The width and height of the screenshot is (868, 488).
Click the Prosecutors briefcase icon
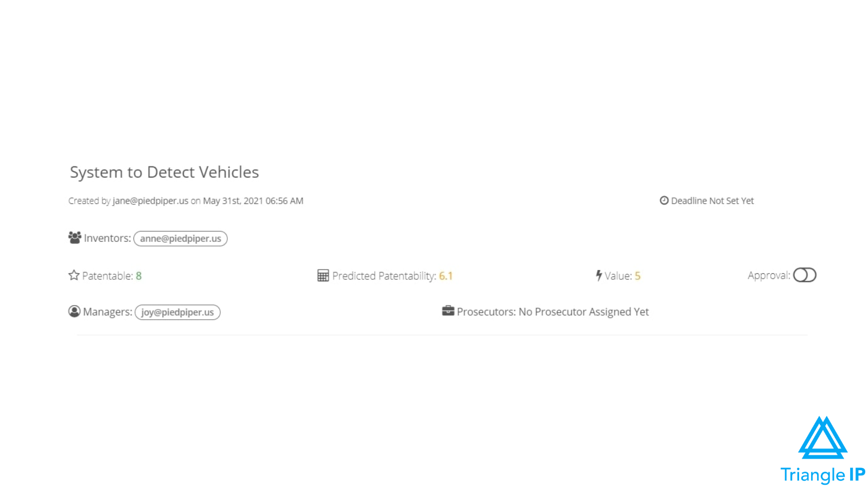pos(448,311)
